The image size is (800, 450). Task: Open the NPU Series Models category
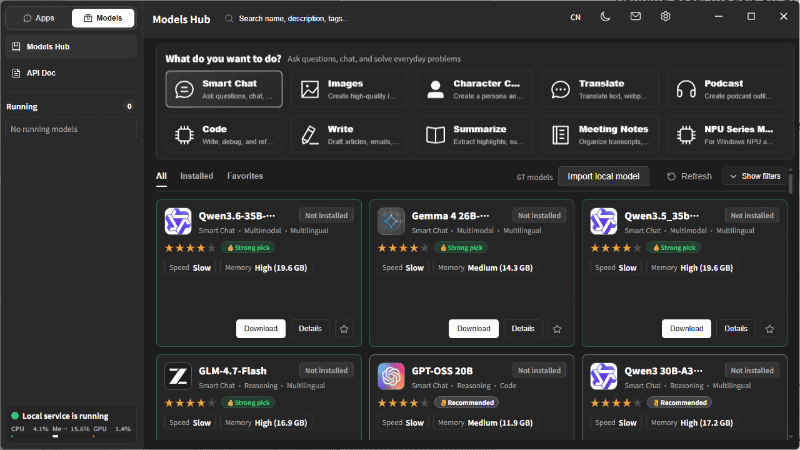[x=726, y=135]
